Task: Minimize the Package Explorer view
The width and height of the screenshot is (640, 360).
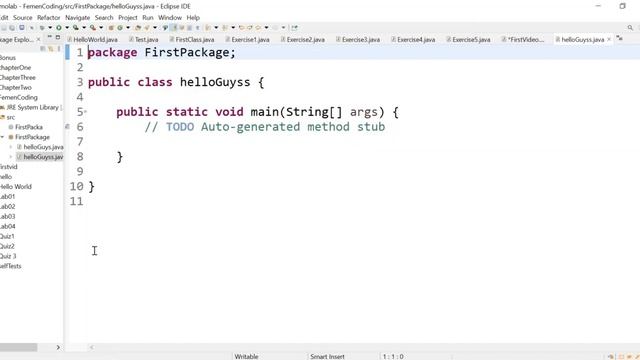Action: 49,37
